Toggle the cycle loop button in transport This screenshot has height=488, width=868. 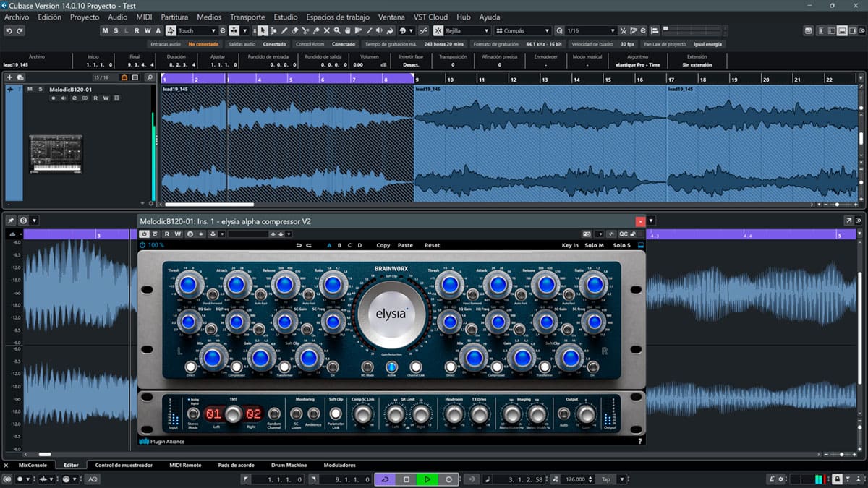(385, 479)
